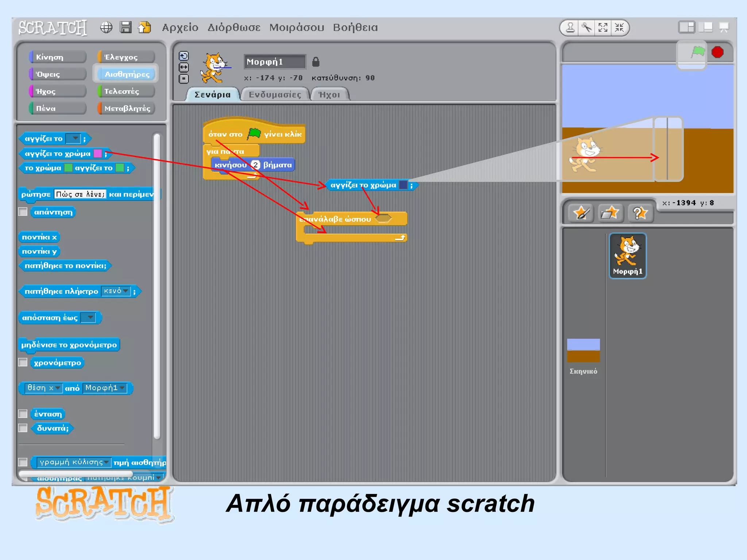This screenshot has width=747, height=560.
Task: Select the duplicate stamp tool
Action: point(570,28)
